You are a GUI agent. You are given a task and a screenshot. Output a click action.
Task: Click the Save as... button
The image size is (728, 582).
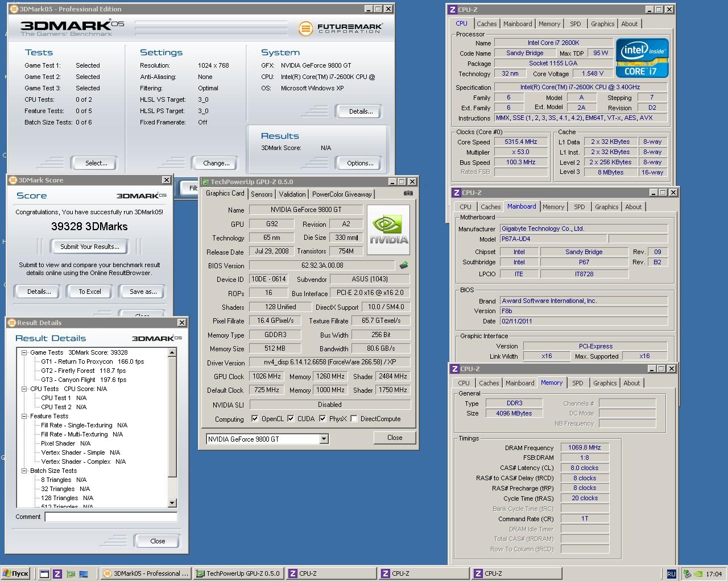point(142,292)
